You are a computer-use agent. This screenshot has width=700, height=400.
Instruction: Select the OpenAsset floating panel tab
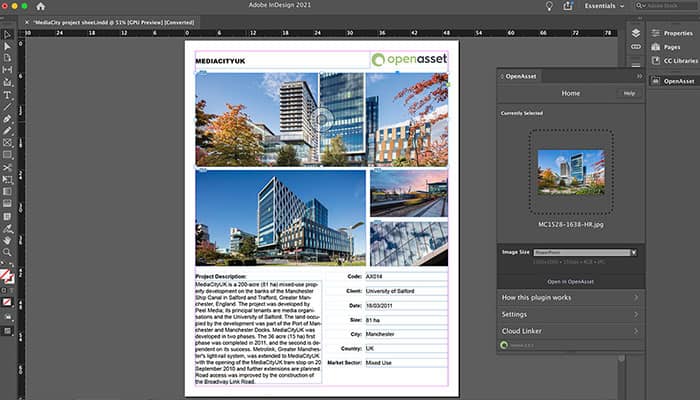pos(518,76)
